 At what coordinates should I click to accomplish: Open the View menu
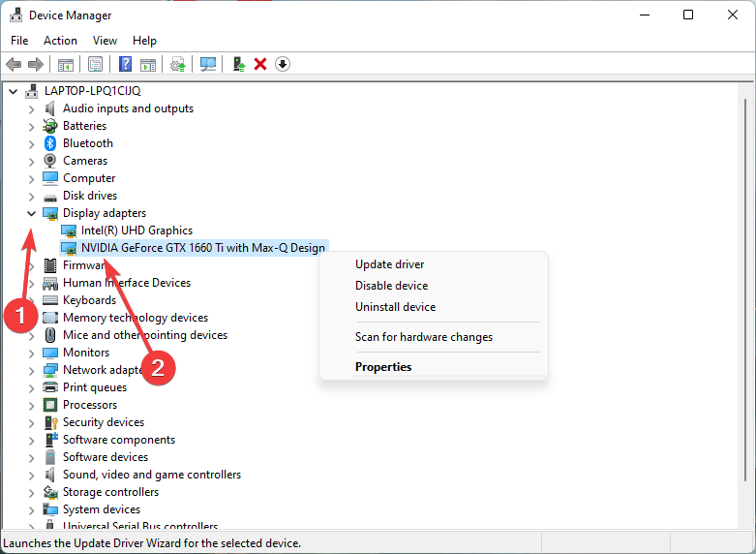click(105, 41)
